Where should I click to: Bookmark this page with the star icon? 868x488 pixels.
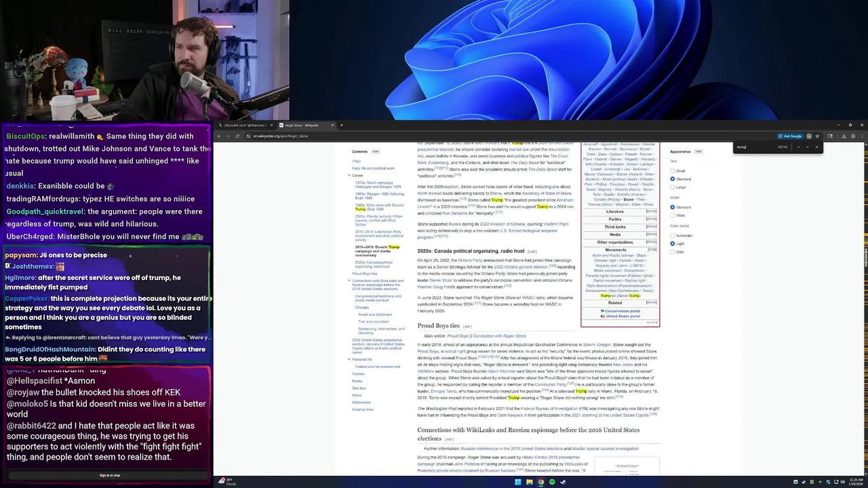point(817,136)
